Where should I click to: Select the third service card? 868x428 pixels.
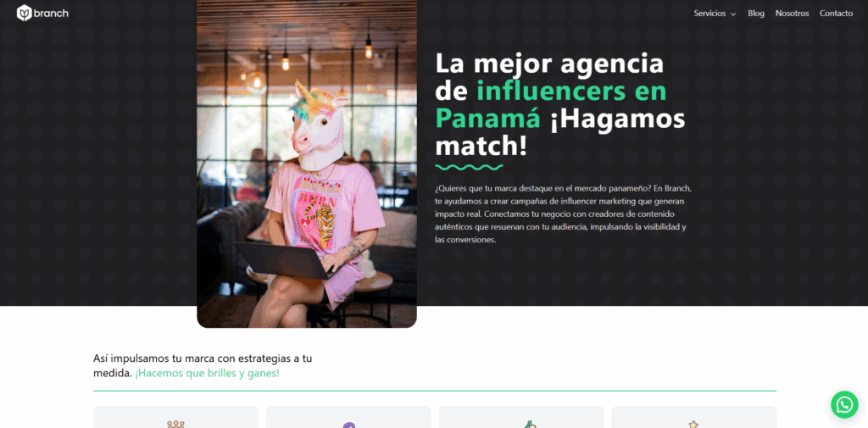(x=521, y=417)
